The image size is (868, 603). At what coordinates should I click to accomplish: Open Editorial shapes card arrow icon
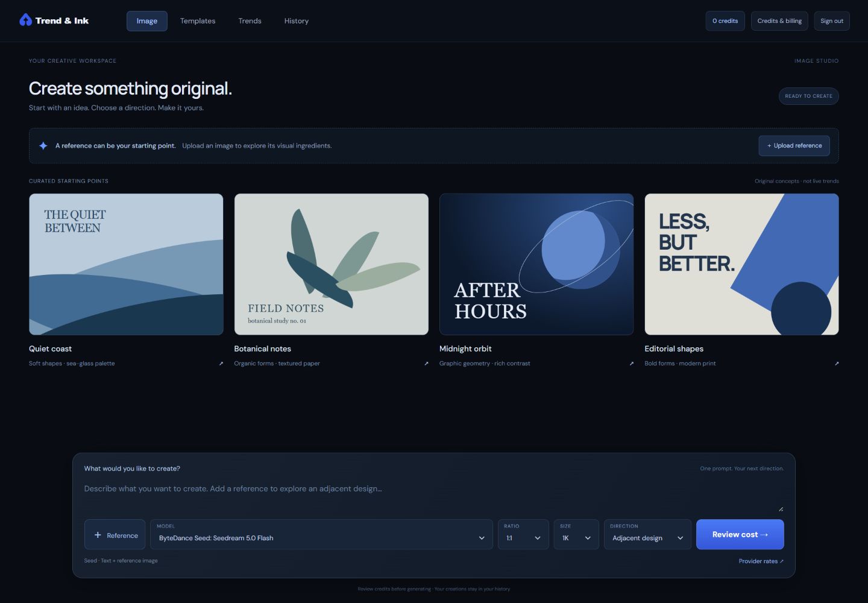pos(837,364)
